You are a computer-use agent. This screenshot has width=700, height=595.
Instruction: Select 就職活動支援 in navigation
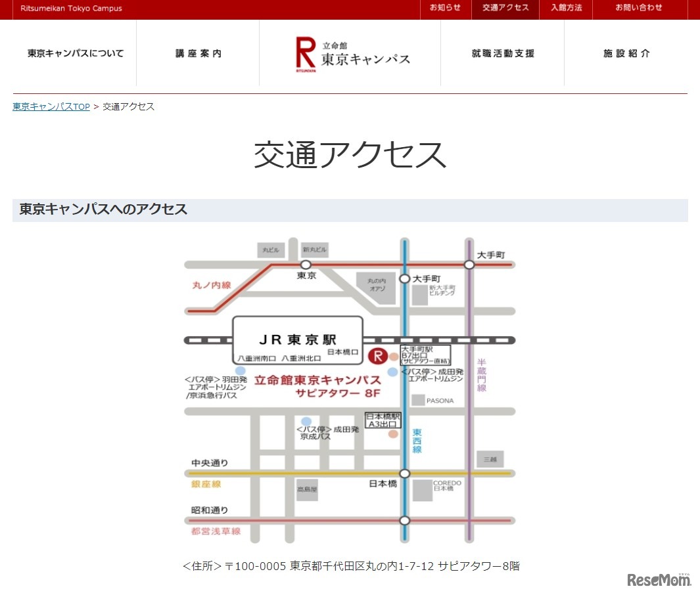coord(502,53)
